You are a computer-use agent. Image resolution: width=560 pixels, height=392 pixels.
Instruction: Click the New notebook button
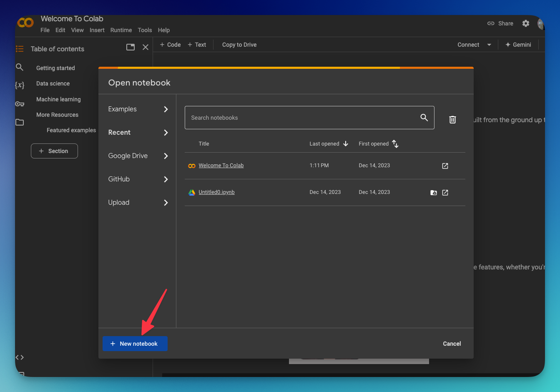click(x=135, y=344)
